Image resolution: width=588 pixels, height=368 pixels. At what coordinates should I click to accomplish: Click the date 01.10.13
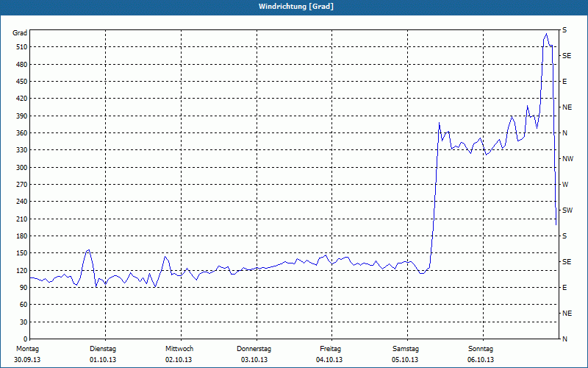[103, 360]
